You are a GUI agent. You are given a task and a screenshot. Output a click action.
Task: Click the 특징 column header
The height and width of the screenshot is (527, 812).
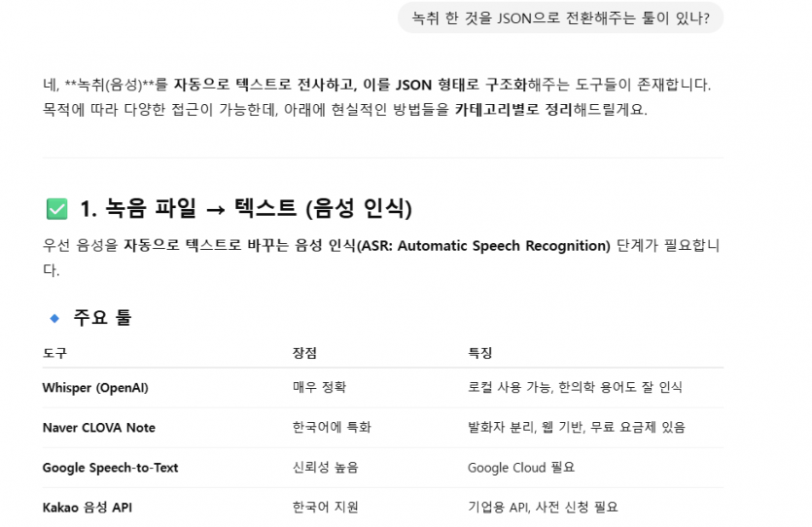pos(480,353)
